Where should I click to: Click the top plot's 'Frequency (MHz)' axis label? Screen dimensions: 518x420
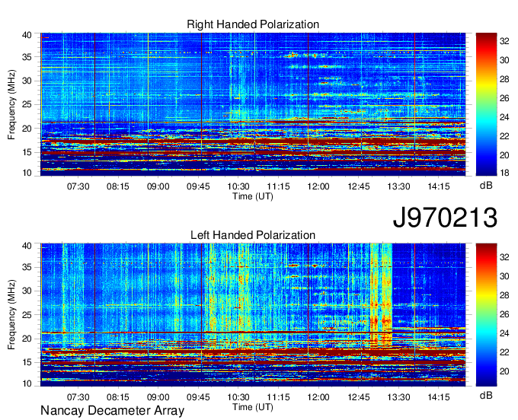pyautogui.click(x=11, y=104)
